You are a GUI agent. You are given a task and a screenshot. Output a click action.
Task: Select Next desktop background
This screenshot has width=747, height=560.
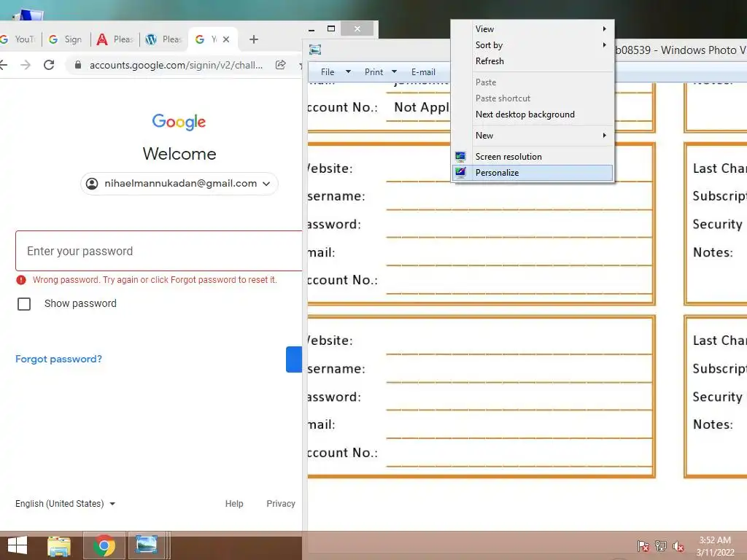coord(533,114)
